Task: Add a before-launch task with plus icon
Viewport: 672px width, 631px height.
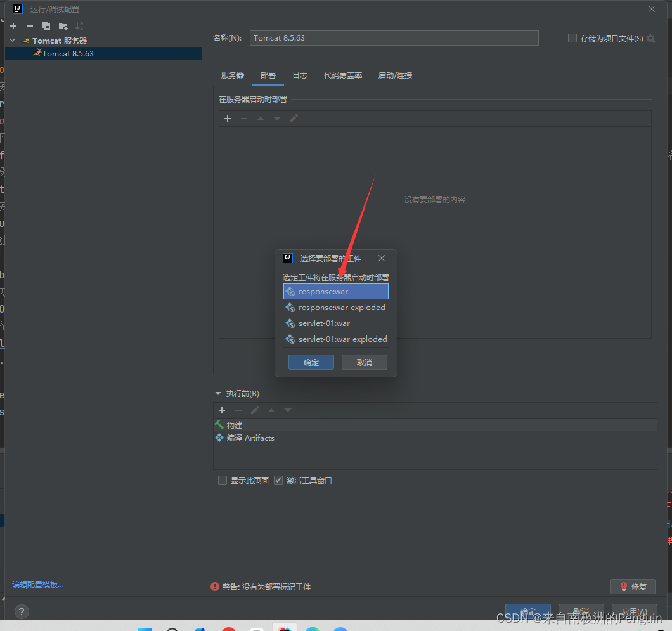Action: point(222,410)
